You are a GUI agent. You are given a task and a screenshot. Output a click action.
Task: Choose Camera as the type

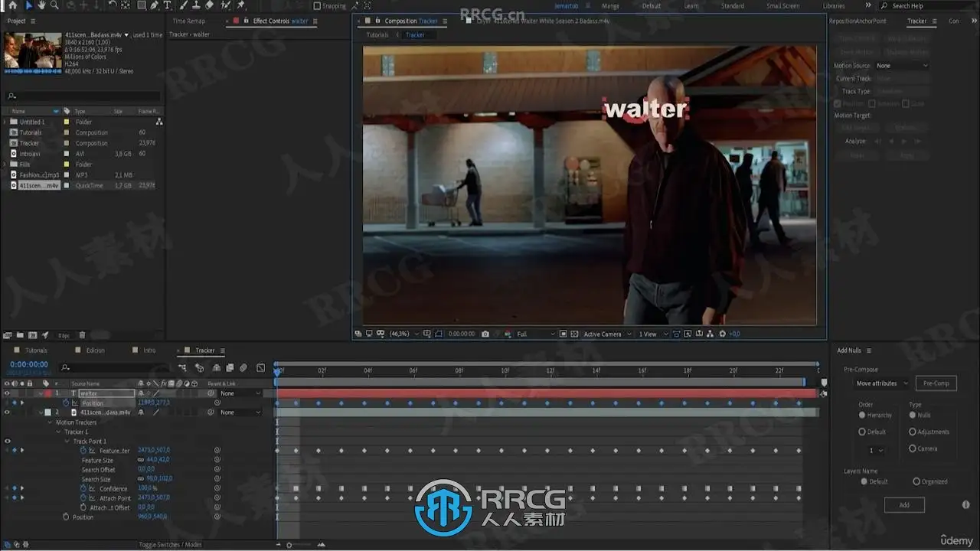[x=913, y=448]
